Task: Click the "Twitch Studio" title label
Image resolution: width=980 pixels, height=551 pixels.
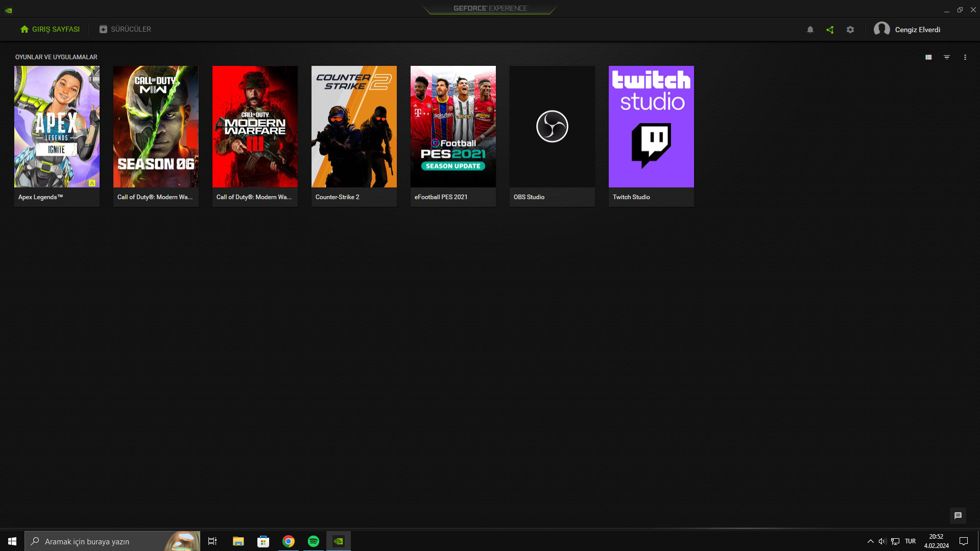Action: click(631, 197)
